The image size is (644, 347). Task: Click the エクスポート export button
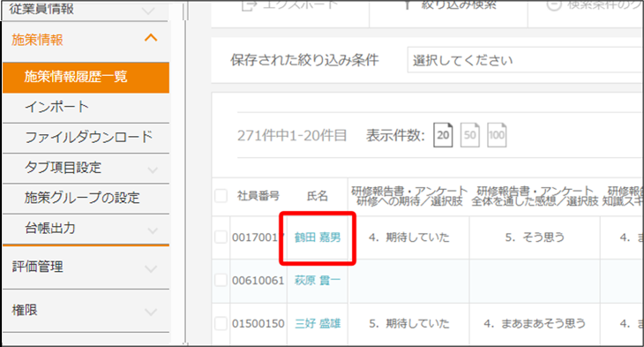point(289,6)
